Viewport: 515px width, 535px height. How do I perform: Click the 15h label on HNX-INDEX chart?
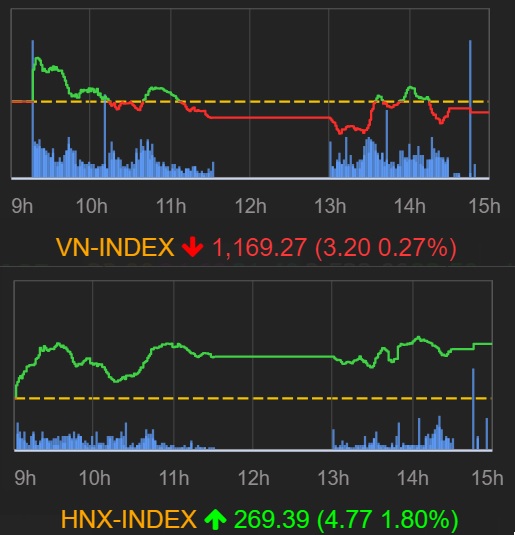pyautogui.click(x=487, y=478)
